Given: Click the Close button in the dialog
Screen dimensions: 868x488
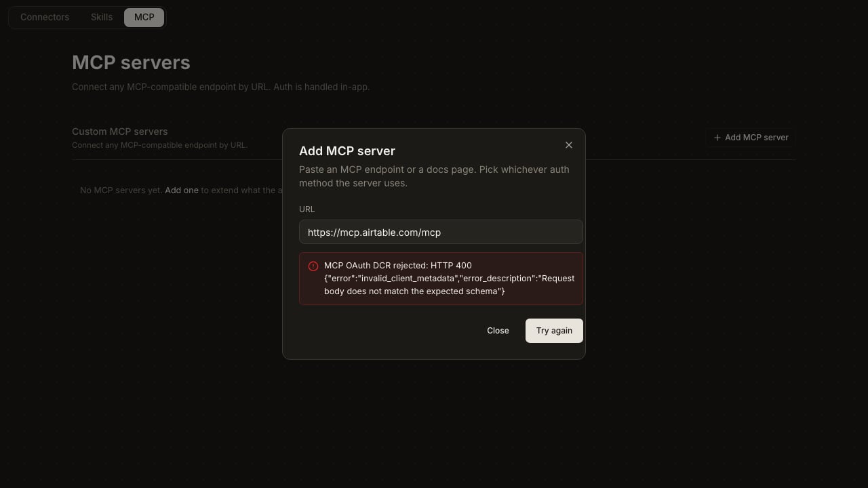Looking at the screenshot, I should pyautogui.click(x=498, y=331).
